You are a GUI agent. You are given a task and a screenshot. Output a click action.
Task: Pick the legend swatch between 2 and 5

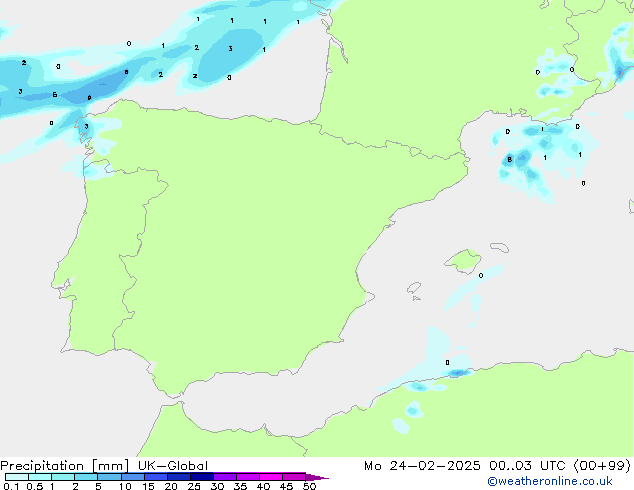click(x=86, y=477)
